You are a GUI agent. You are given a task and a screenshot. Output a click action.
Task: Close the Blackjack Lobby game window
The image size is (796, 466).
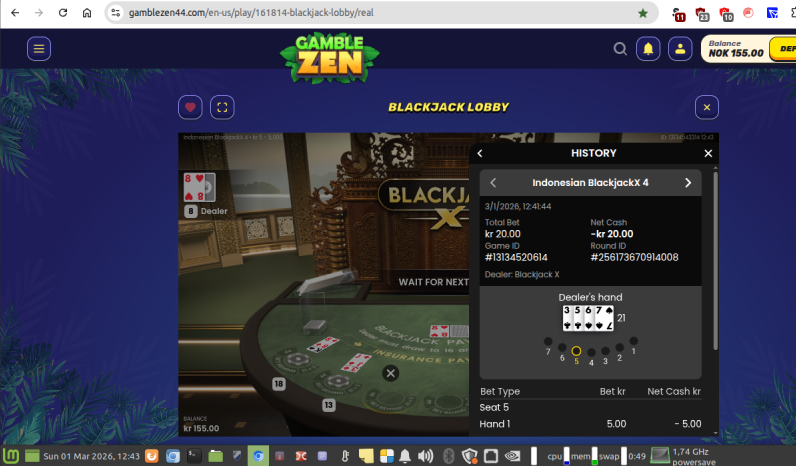(x=706, y=107)
